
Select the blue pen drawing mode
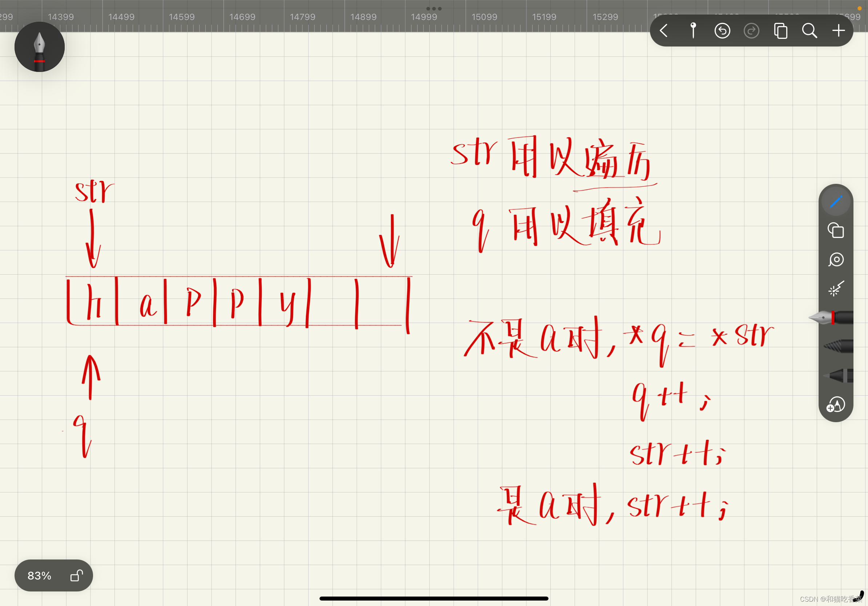pos(836,202)
